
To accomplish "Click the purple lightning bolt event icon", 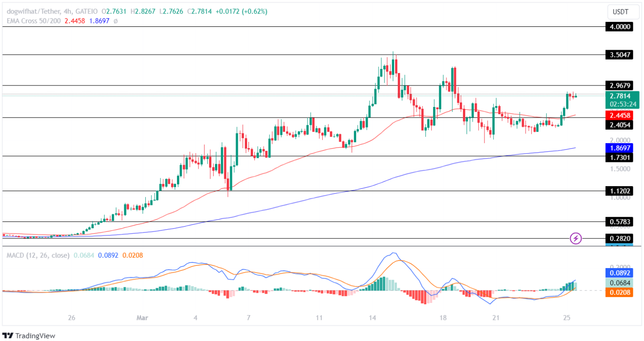I will point(576,239).
